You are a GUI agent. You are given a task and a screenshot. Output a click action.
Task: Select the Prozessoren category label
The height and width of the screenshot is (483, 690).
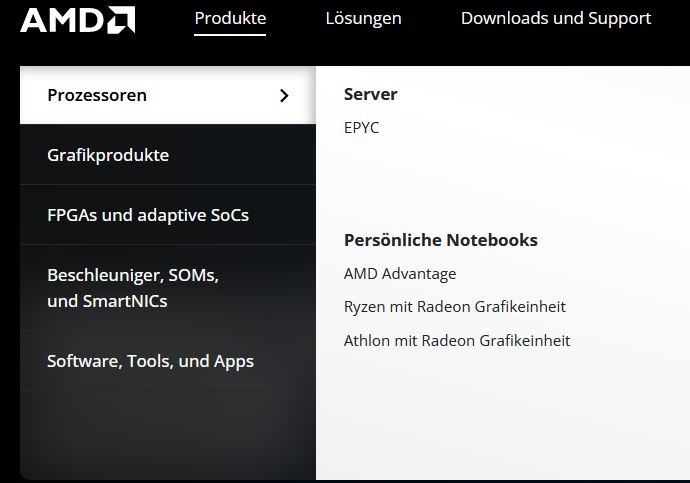97,95
